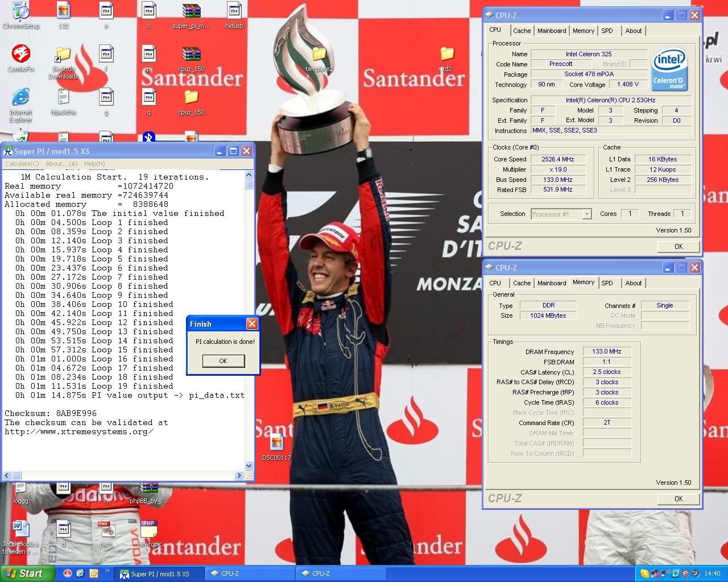
Task: Select the desktop file named e
Action: click(x=106, y=15)
